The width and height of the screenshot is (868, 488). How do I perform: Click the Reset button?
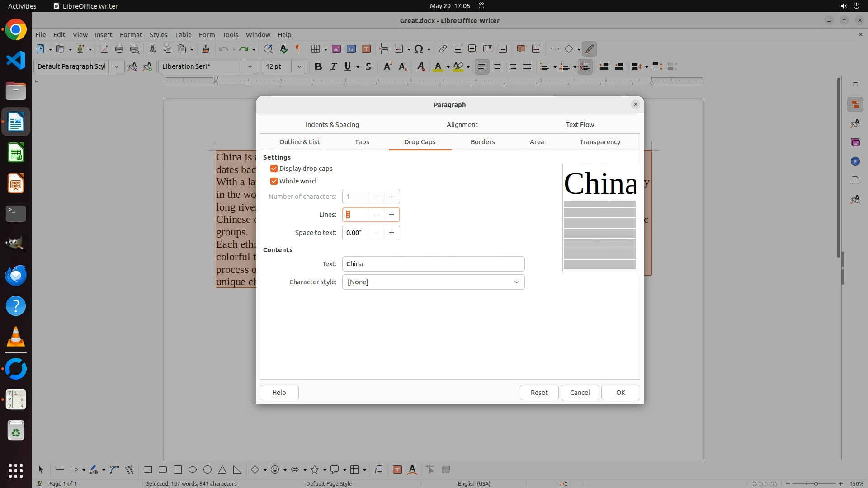[x=539, y=393]
